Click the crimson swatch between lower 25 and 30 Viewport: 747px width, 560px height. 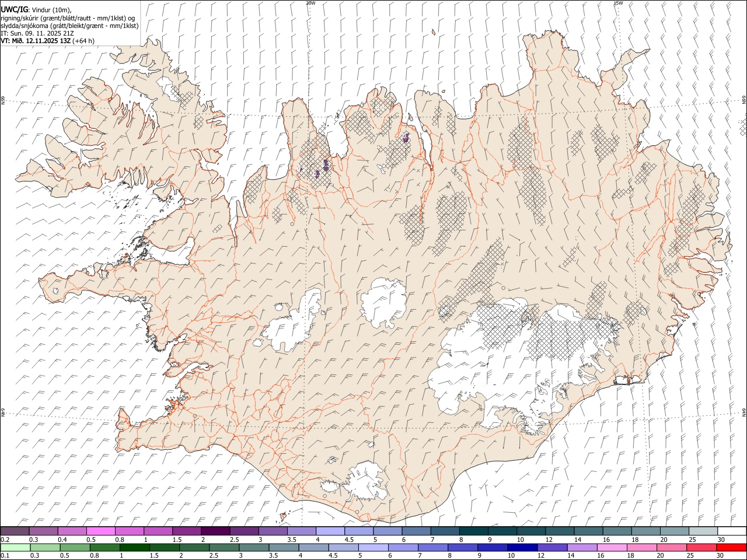coord(701,547)
